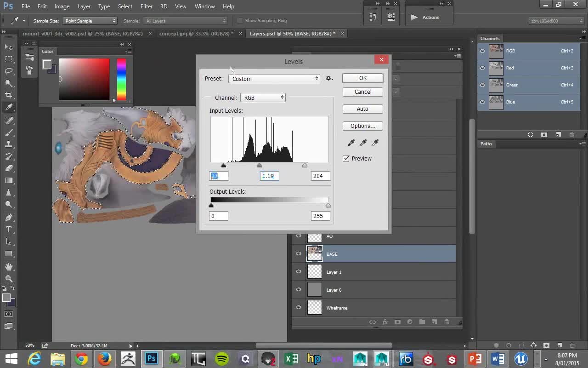The image size is (588, 368).
Task: Select the Gradient tool
Action: 9,180
